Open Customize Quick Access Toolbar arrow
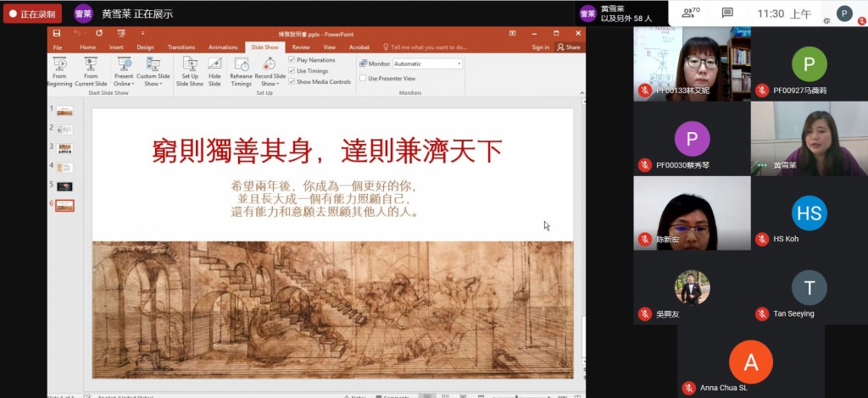 coord(142,34)
